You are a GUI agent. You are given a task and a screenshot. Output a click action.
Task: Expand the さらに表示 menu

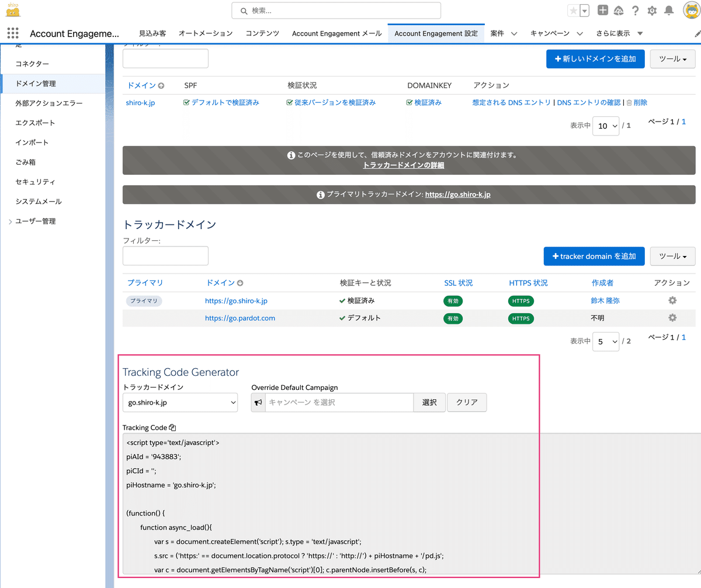pyautogui.click(x=619, y=33)
